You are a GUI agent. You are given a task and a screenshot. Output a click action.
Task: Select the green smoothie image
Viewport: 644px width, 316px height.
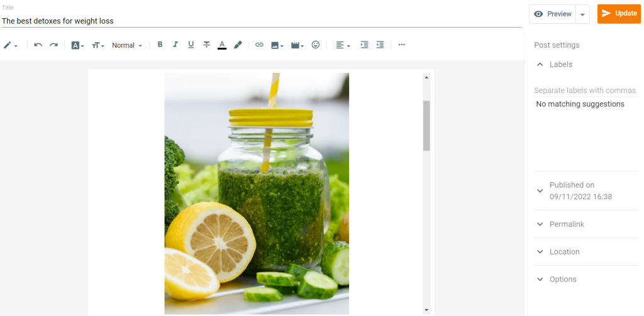point(257,193)
